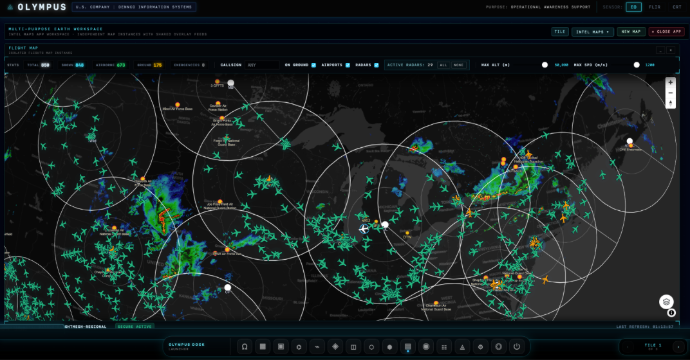Click the CLOSE APP button
The image size is (690, 360).
tap(666, 32)
